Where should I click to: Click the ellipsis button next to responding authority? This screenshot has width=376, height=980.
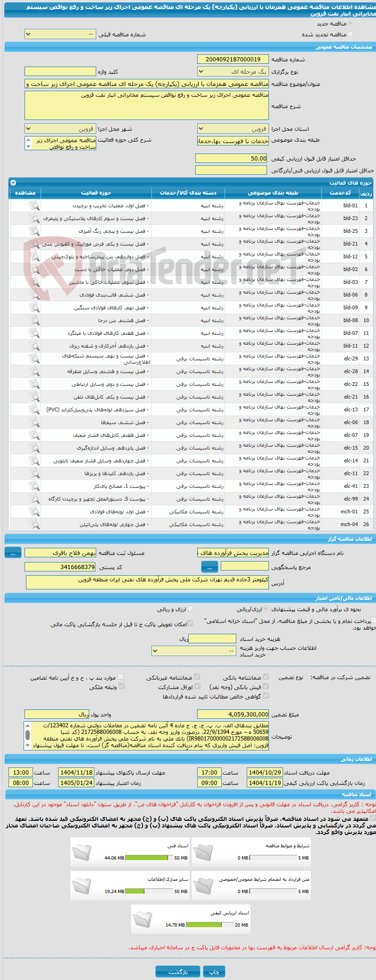[209, 567]
